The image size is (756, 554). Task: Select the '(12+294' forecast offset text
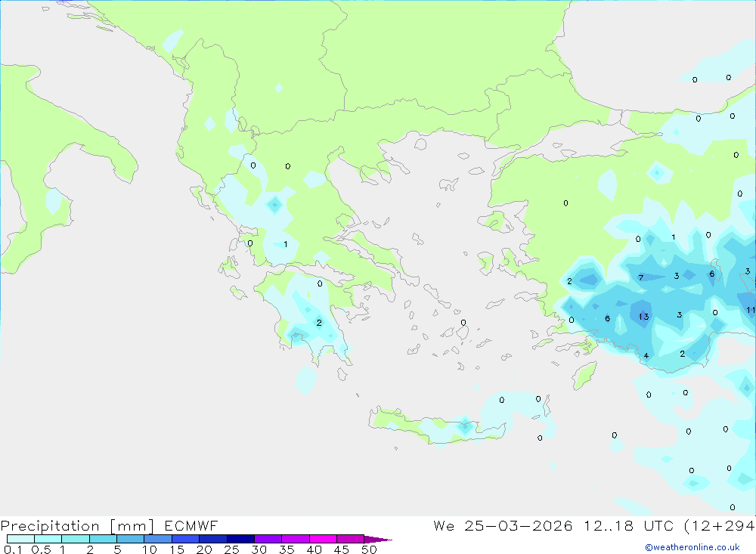[x=720, y=526]
